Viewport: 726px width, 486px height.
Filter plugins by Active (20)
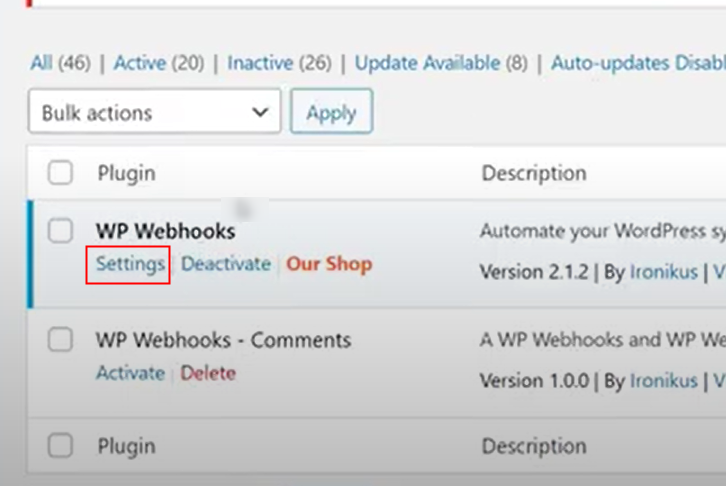[159, 62]
